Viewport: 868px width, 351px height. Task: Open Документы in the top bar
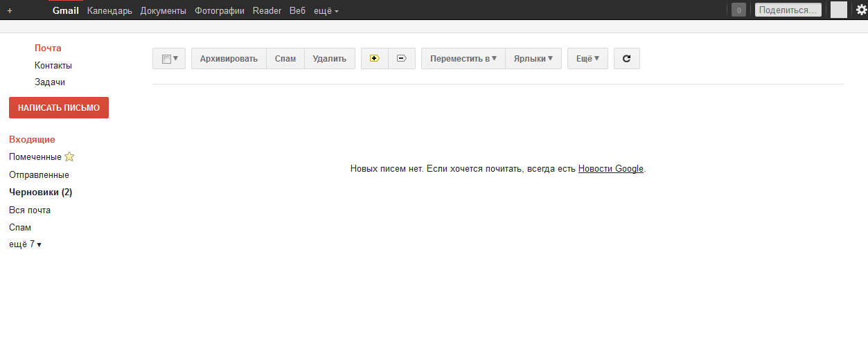(163, 10)
